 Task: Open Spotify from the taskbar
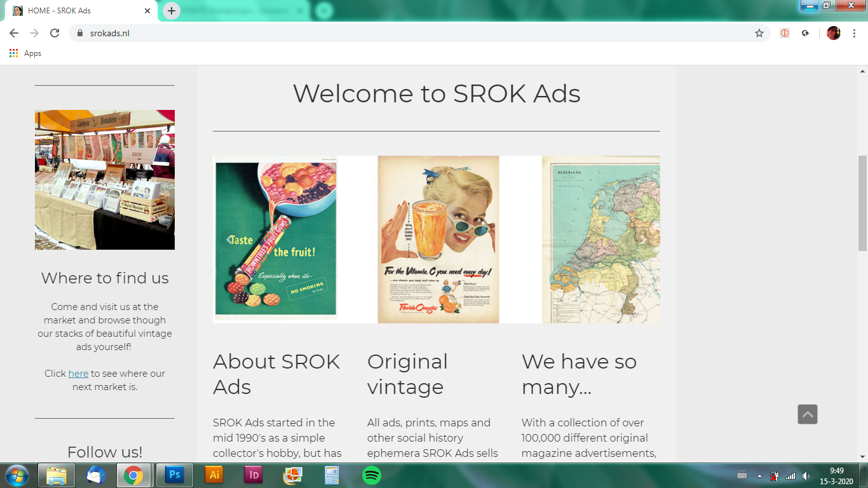[x=372, y=475]
